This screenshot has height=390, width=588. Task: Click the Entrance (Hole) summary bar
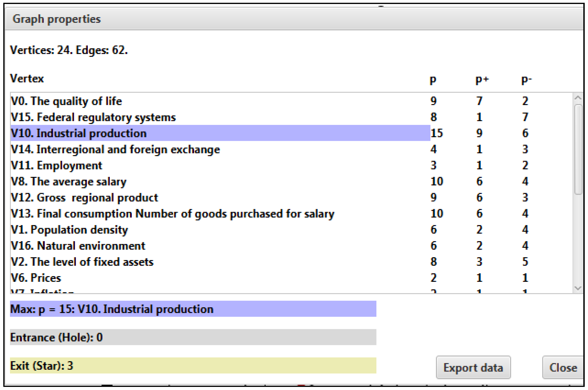point(193,337)
